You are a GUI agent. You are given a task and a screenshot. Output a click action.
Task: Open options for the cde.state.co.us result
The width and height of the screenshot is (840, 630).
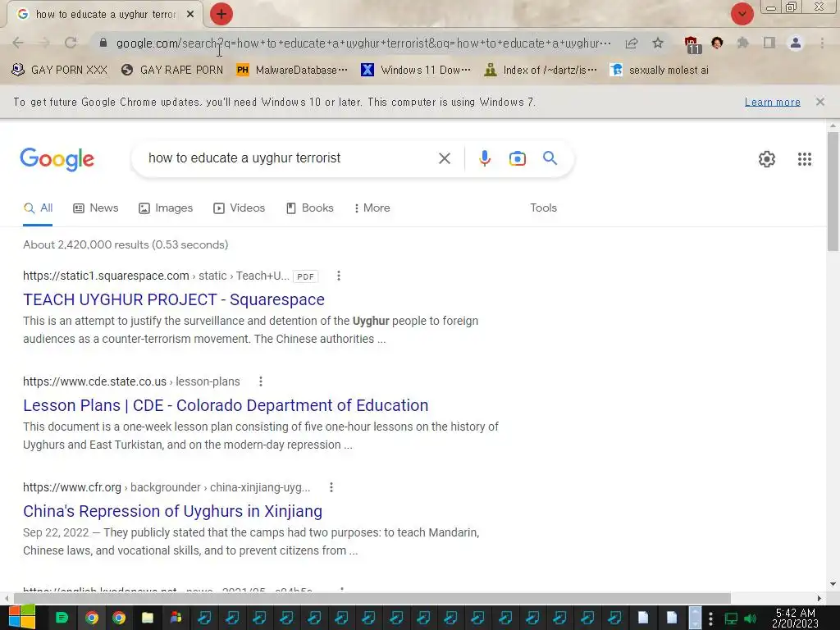(260, 381)
